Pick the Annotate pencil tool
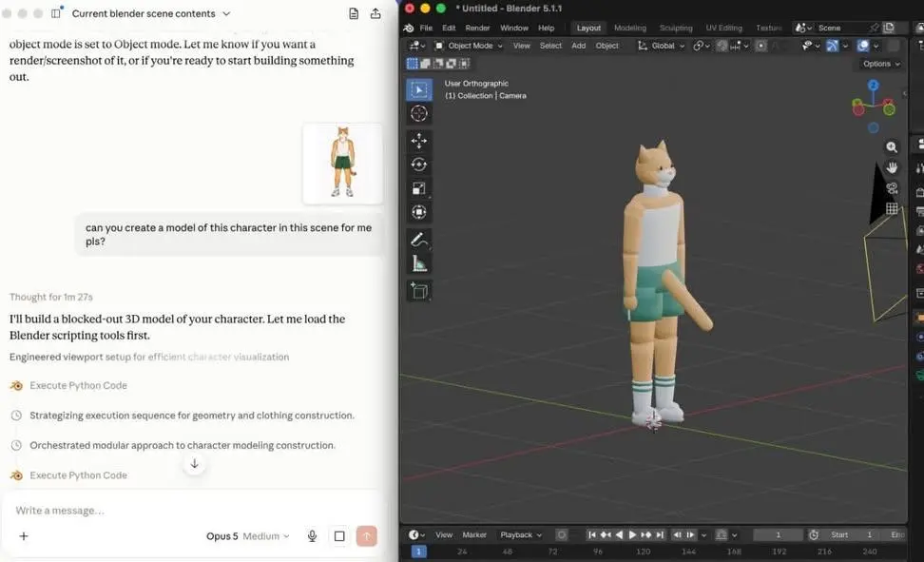This screenshot has width=924, height=562. (x=419, y=240)
